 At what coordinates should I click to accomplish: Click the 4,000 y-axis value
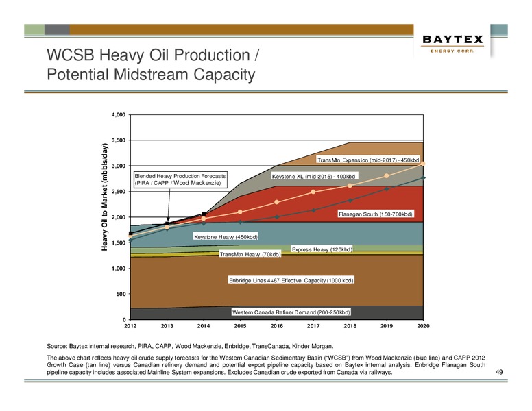[119, 114]
